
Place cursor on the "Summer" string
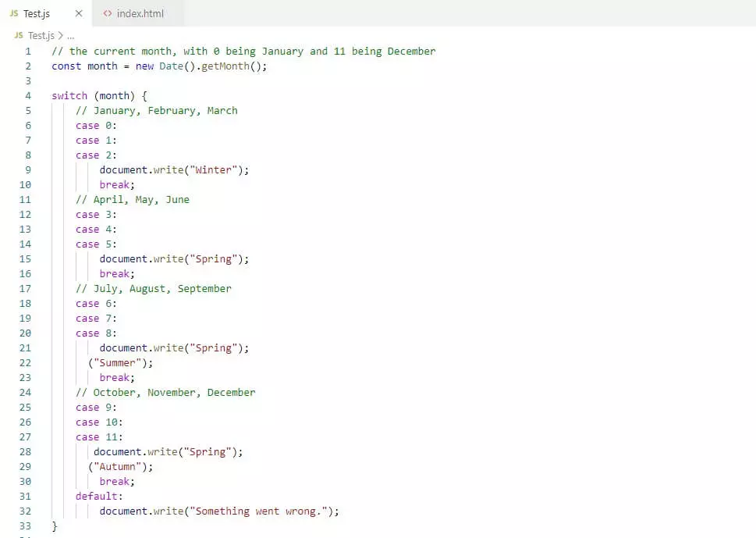120,362
